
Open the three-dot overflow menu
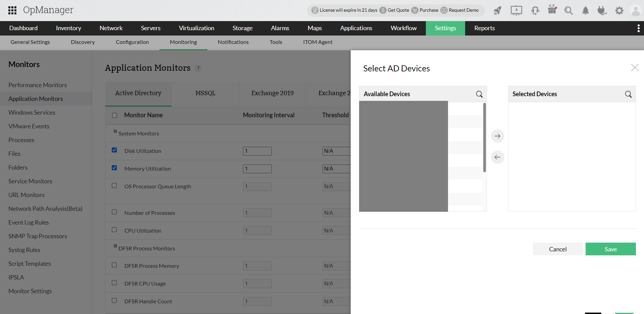[x=638, y=28]
